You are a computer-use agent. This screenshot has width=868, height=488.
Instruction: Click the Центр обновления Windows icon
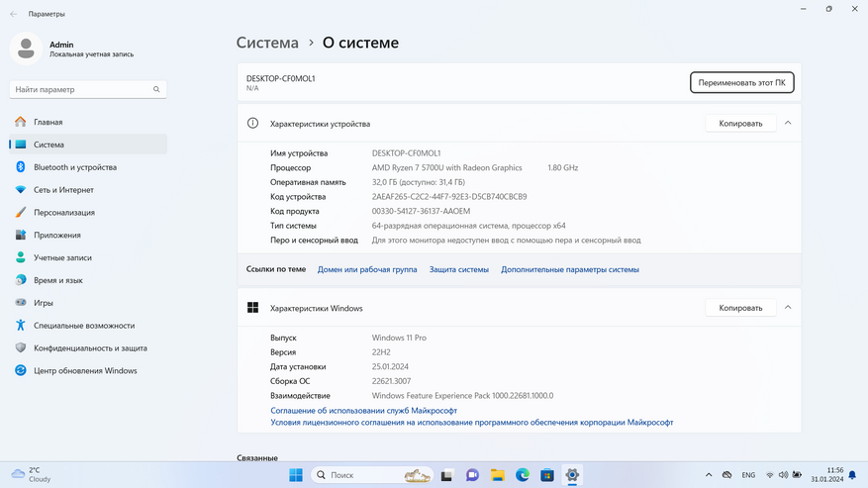coord(21,370)
